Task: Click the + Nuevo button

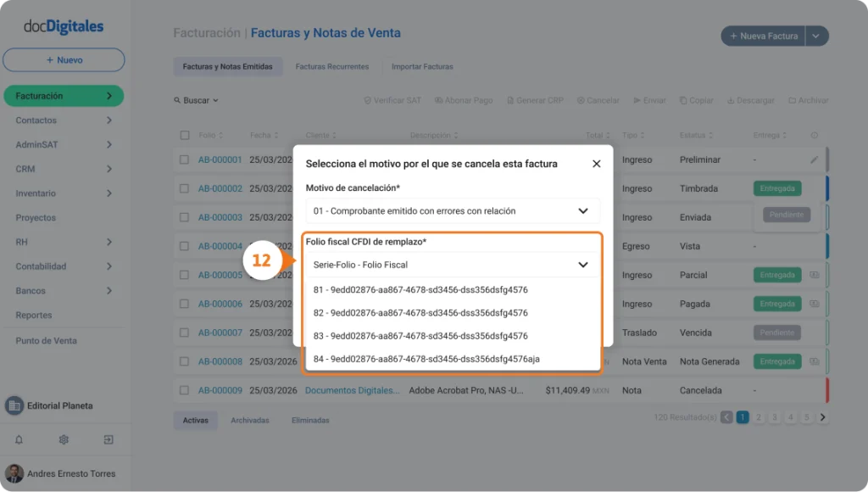Action: (x=64, y=60)
